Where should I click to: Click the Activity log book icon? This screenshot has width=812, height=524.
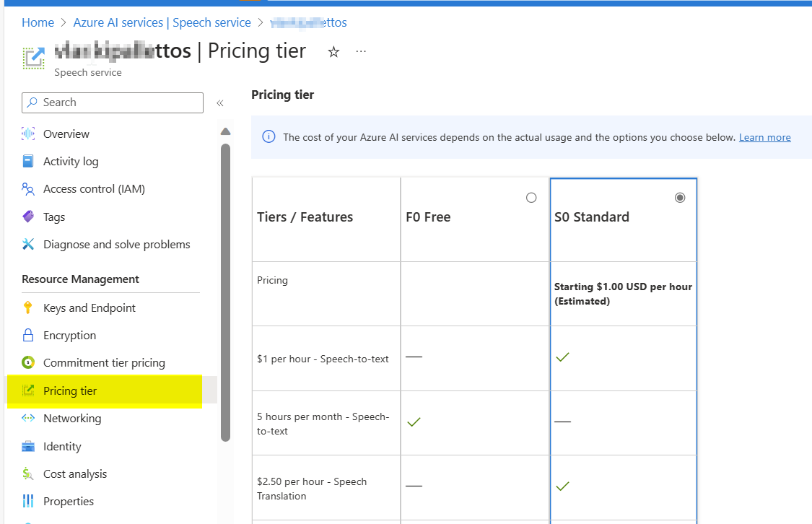click(28, 161)
